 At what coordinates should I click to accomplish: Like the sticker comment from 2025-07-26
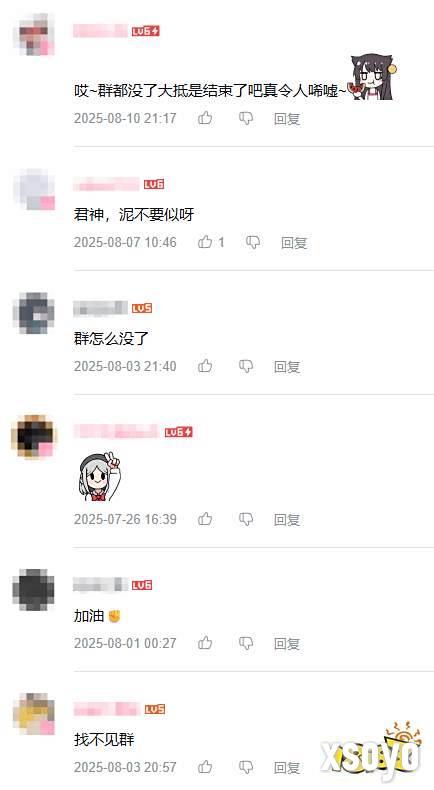tap(205, 519)
